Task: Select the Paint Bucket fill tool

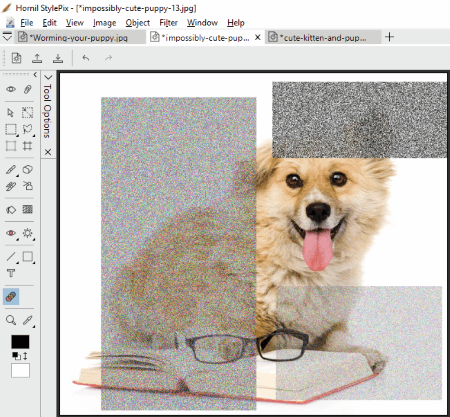Action: click(x=11, y=210)
